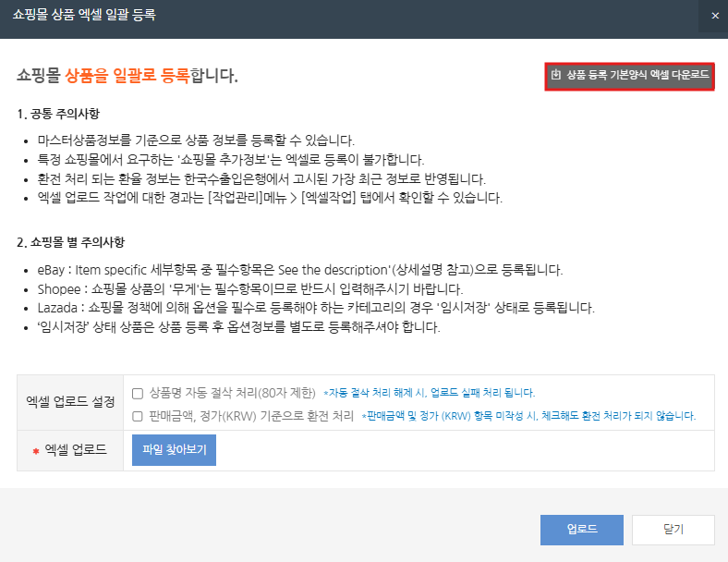Close the dialog with the X icon

714,16
